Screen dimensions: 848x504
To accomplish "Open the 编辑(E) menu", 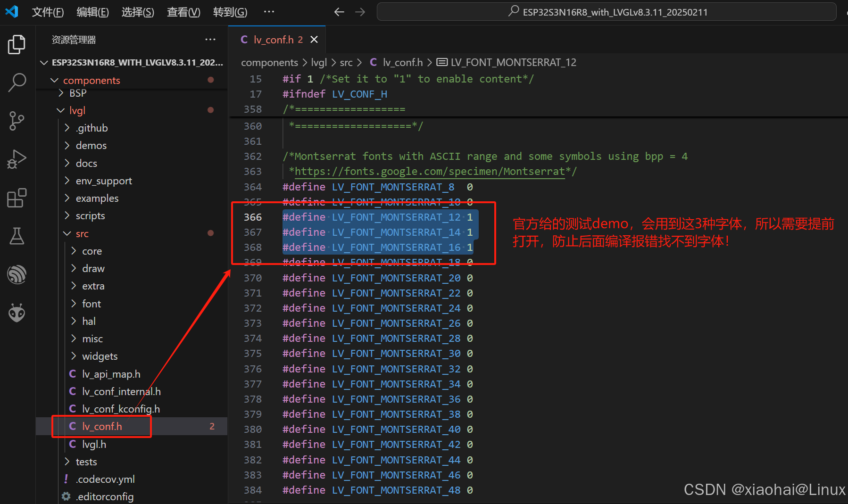I will [93, 12].
